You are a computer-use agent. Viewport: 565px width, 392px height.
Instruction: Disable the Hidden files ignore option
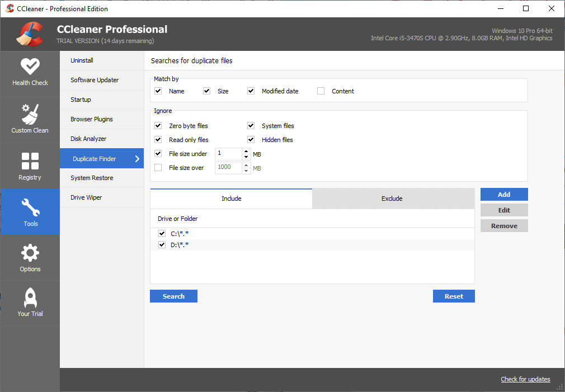(x=251, y=139)
